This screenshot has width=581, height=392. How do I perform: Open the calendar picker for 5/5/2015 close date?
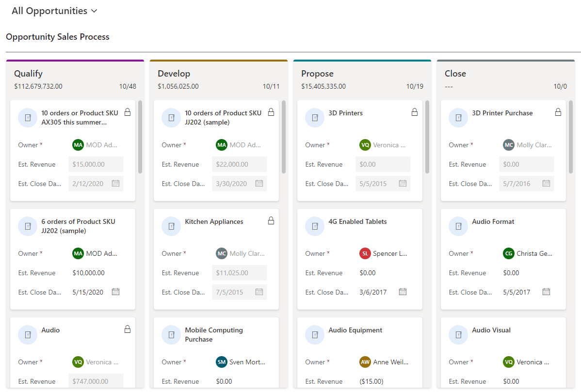(x=403, y=183)
